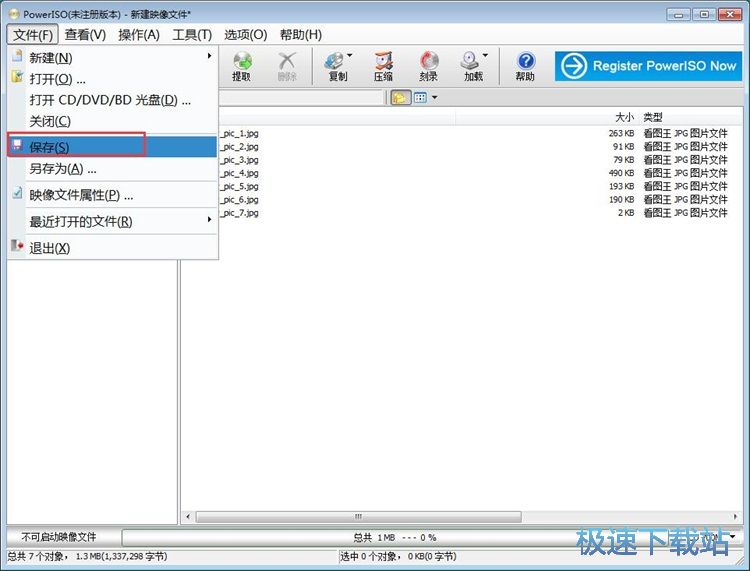Click the image capacity progress bar
This screenshot has width=750, height=571.
395,538
